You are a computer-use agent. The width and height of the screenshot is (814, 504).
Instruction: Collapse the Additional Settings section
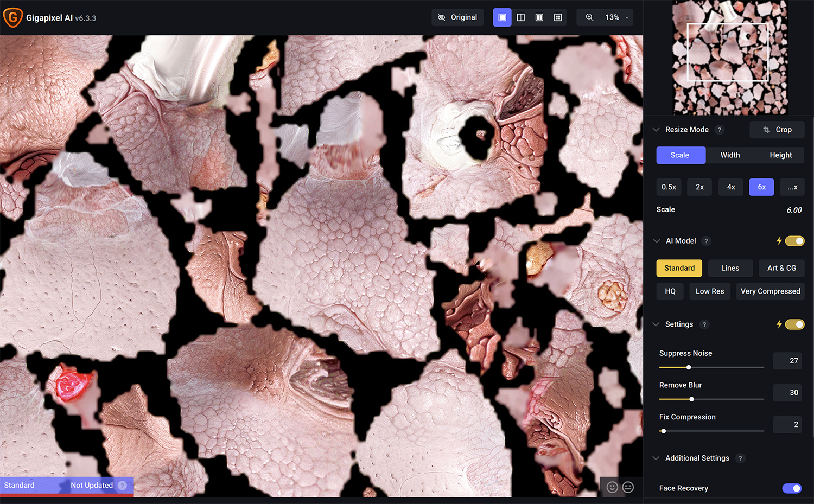click(656, 458)
